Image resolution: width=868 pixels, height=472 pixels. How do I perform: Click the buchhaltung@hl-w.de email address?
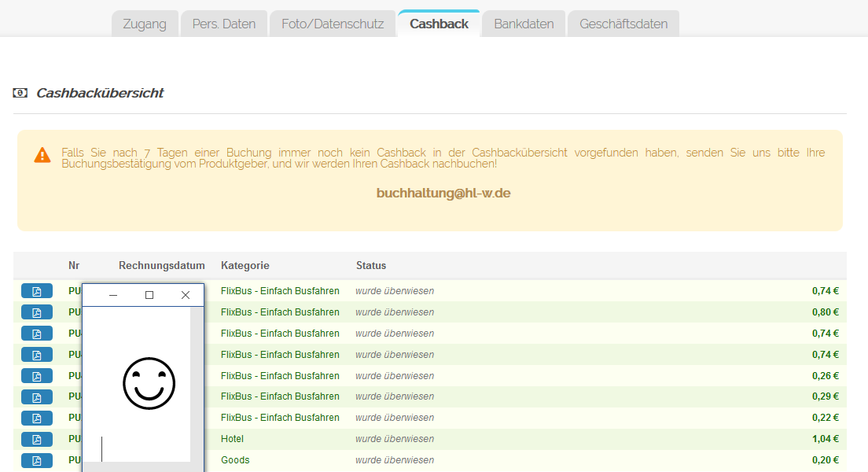pos(443,193)
